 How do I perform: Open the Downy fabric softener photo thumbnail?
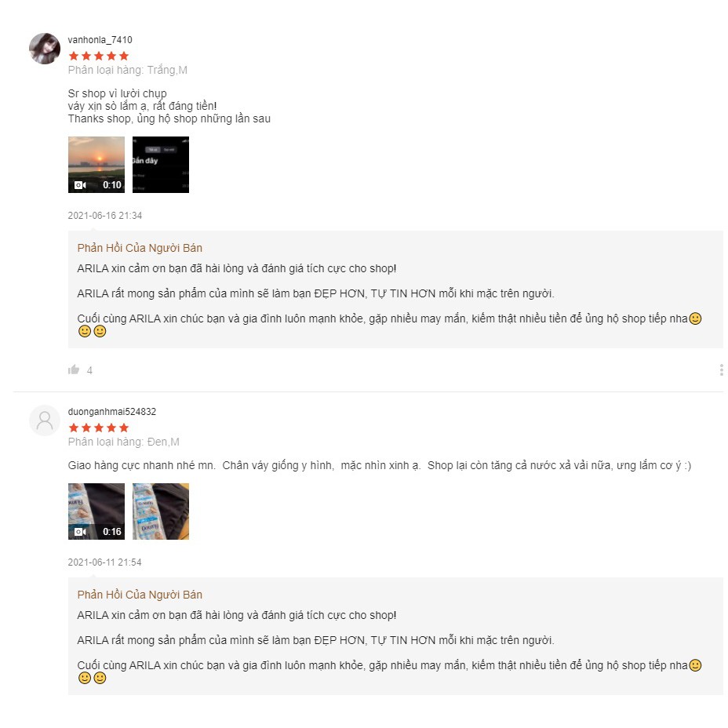tap(161, 511)
